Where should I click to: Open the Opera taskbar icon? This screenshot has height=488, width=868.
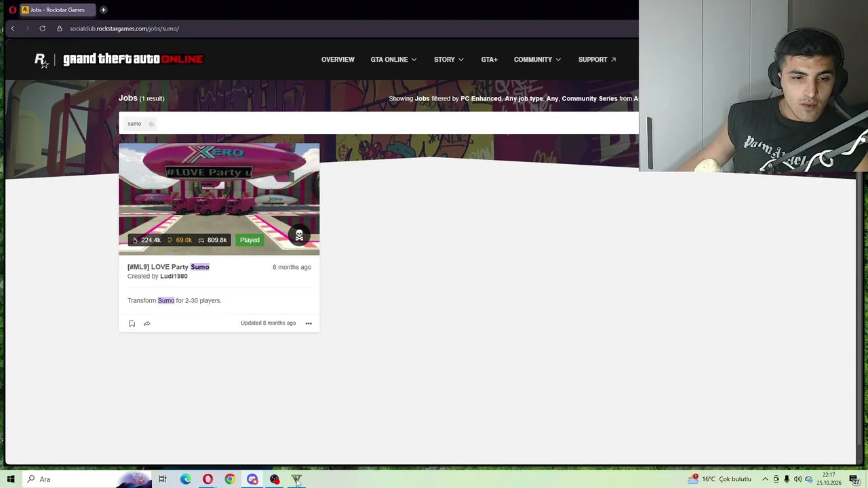208,479
